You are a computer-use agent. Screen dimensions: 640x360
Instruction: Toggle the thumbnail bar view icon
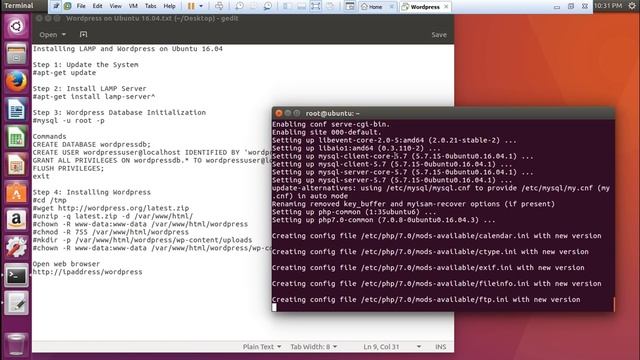coord(301,6)
